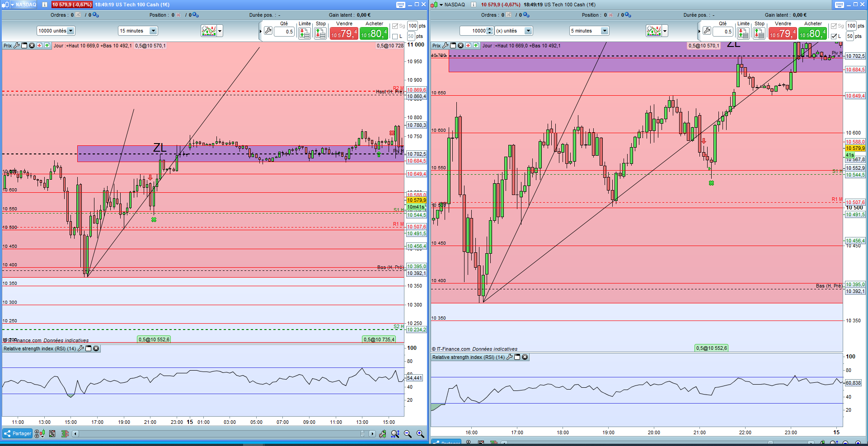Screen dimensions: 868x446
Task: Remove Prix panel in 5-minute chart
Action: coord(460,46)
